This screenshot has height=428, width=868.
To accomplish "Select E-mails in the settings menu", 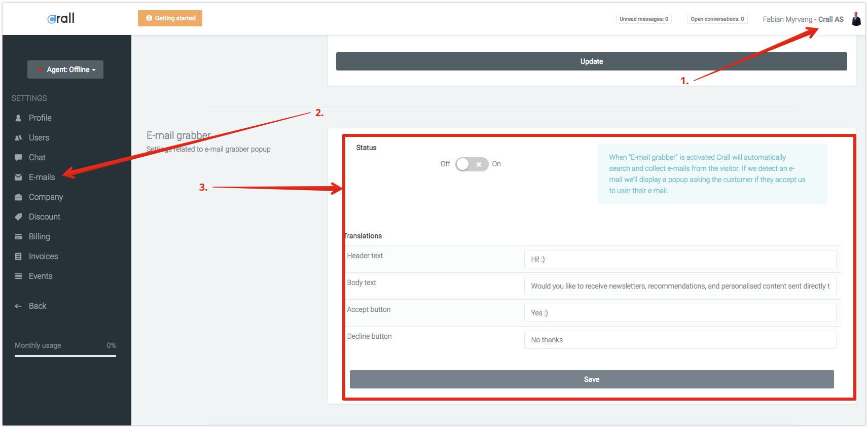I will tap(42, 177).
